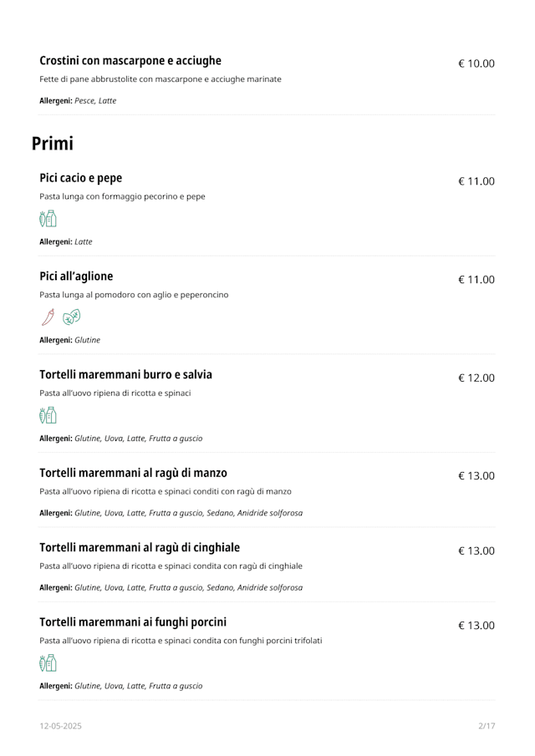Click the 2/17 page number indicator

(487, 726)
